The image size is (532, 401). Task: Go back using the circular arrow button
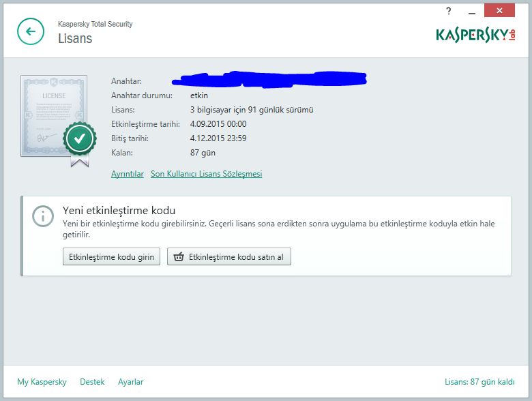[x=31, y=31]
